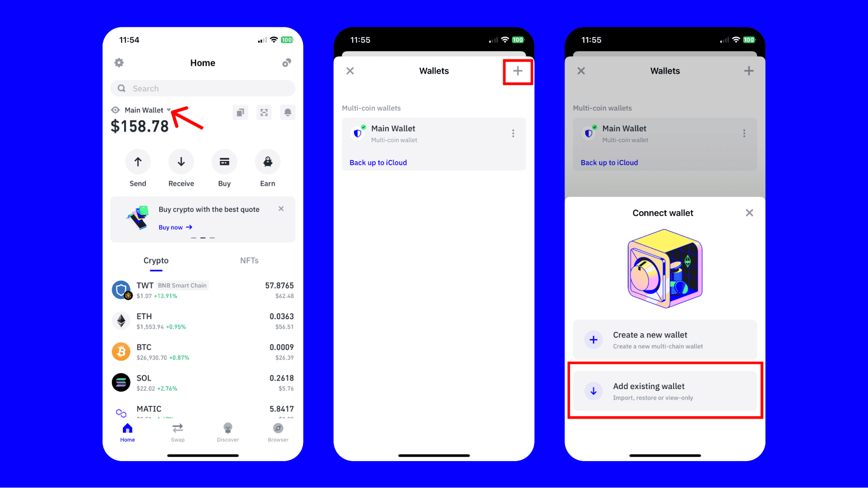The width and height of the screenshot is (868, 488).
Task: Tap the Discover tab at bottom navigation
Action: [x=227, y=432]
